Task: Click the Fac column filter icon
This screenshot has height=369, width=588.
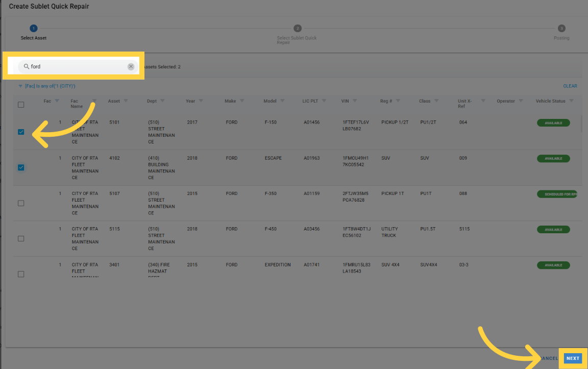Action: [x=57, y=101]
